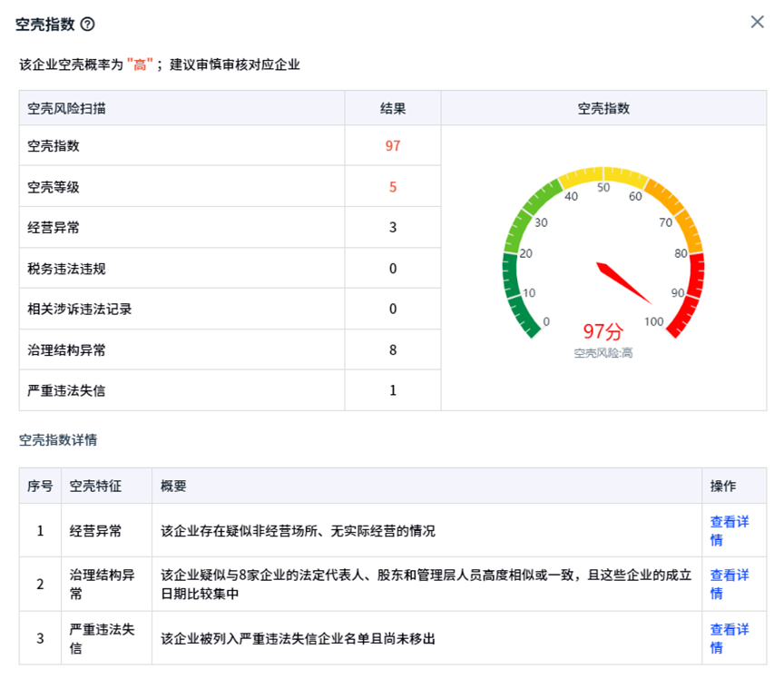
Task: Select the 空壳等级 result value 5
Action: (x=393, y=187)
